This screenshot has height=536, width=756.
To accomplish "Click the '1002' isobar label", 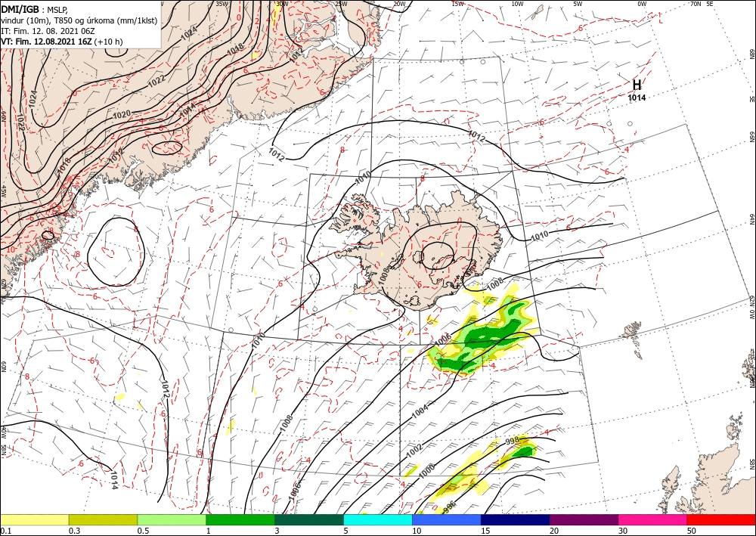I will (414, 451).
